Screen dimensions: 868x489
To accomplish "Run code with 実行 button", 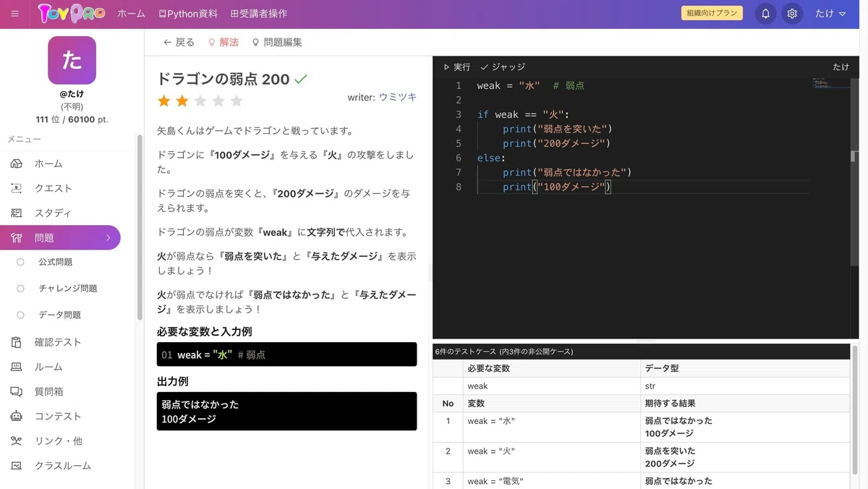I will [x=456, y=67].
